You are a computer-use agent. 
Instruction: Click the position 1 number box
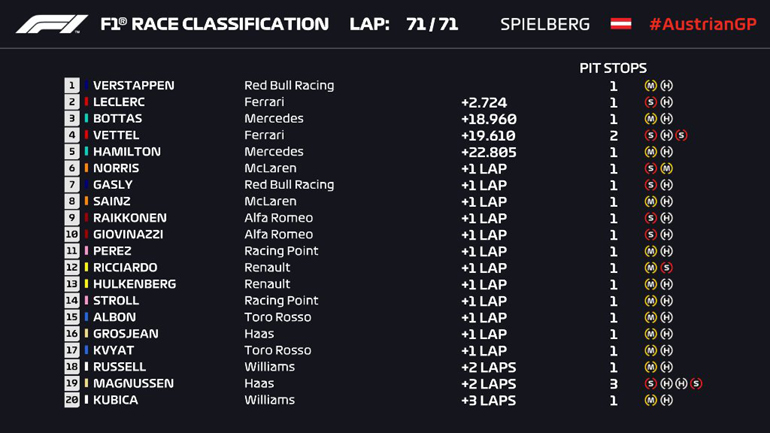(x=72, y=86)
